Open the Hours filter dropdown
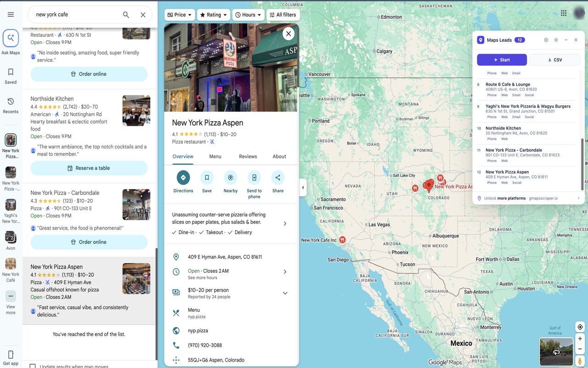Screen dimensions: 588x368 point(248,15)
